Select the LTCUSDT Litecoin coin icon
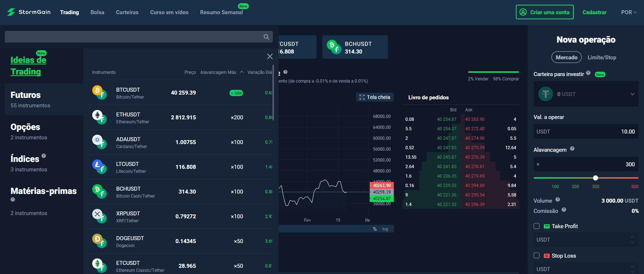The image size is (644, 274). pyautogui.click(x=97, y=164)
